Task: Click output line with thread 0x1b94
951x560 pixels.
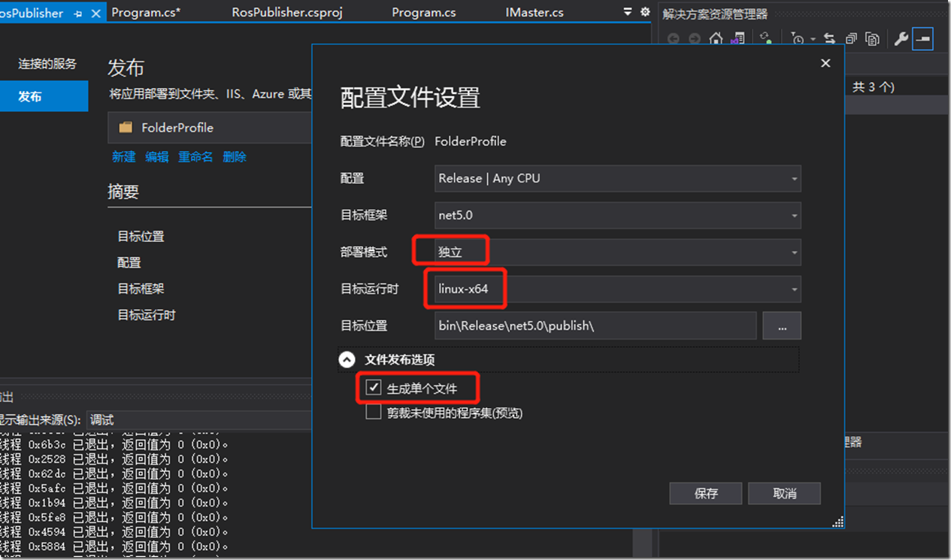Action: point(114,503)
